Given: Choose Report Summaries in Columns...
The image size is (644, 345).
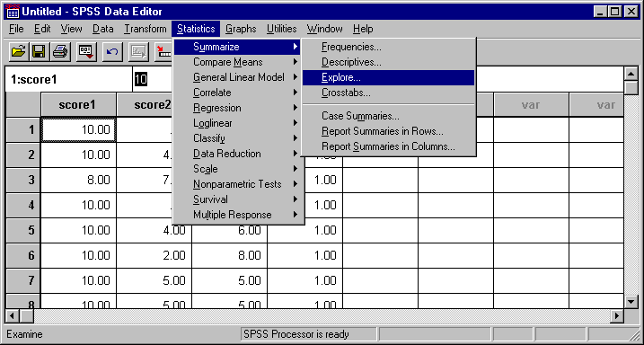Looking at the screenshot, I should point(388,146).
